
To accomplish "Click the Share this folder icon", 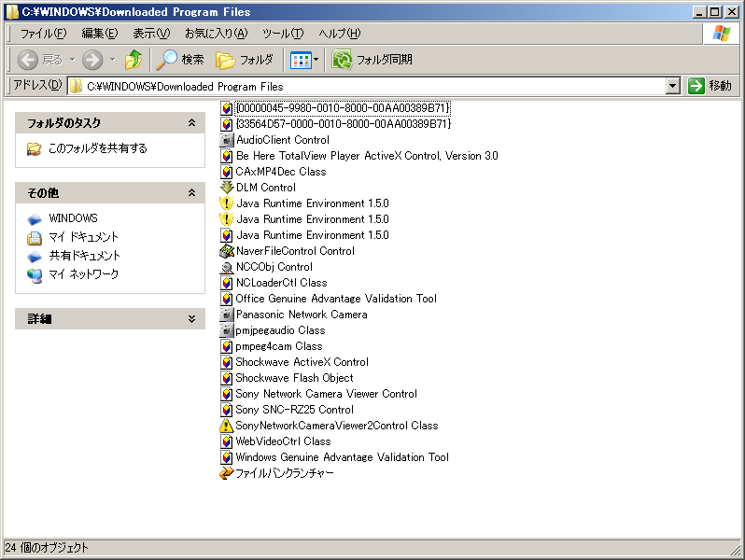I will 34,148.
